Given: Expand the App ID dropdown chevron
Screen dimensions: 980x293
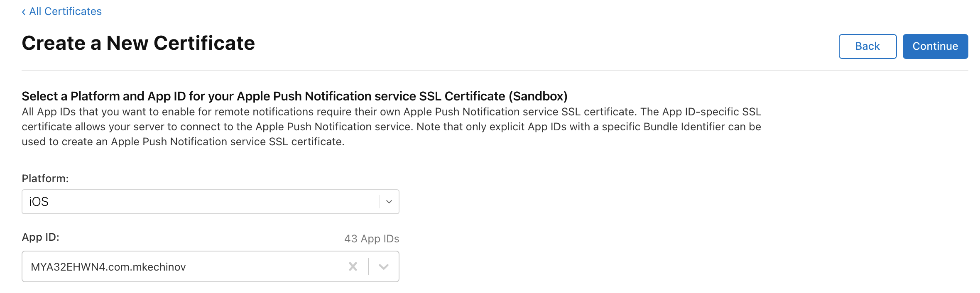Looking at the screenshot, I should pos(384,266).
